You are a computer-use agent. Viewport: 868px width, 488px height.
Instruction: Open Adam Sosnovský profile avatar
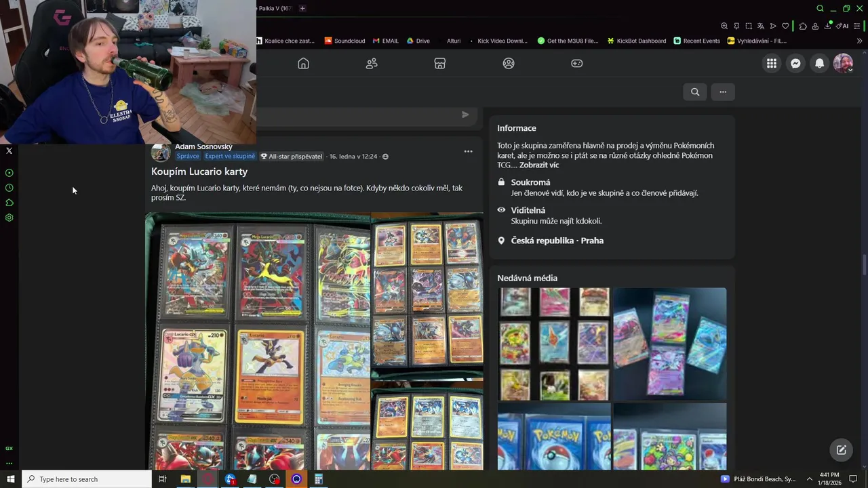point(161,152)
